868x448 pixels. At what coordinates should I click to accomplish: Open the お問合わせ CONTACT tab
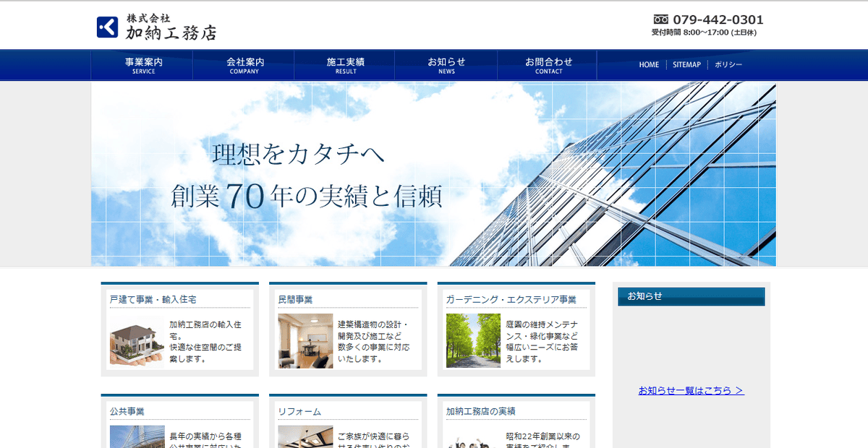(x=547, y=65)
